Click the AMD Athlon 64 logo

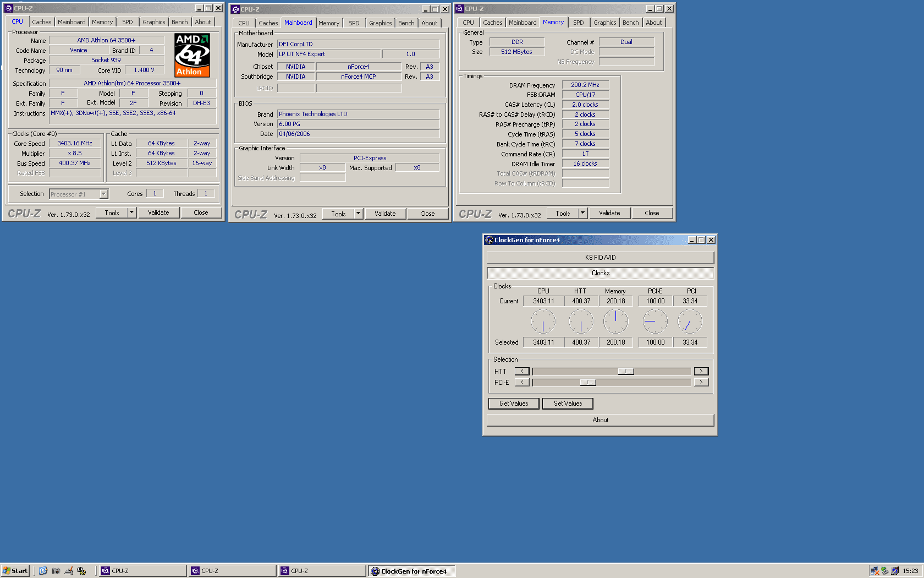[x=192, y=55]
